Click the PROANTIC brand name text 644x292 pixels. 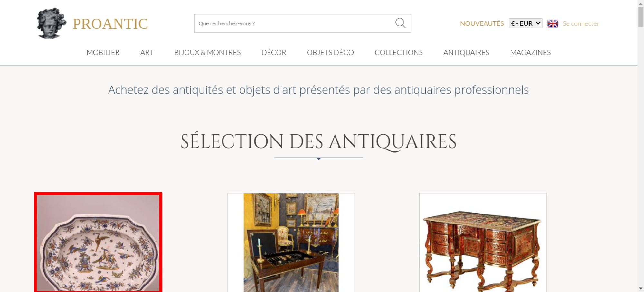click(110, 24)
